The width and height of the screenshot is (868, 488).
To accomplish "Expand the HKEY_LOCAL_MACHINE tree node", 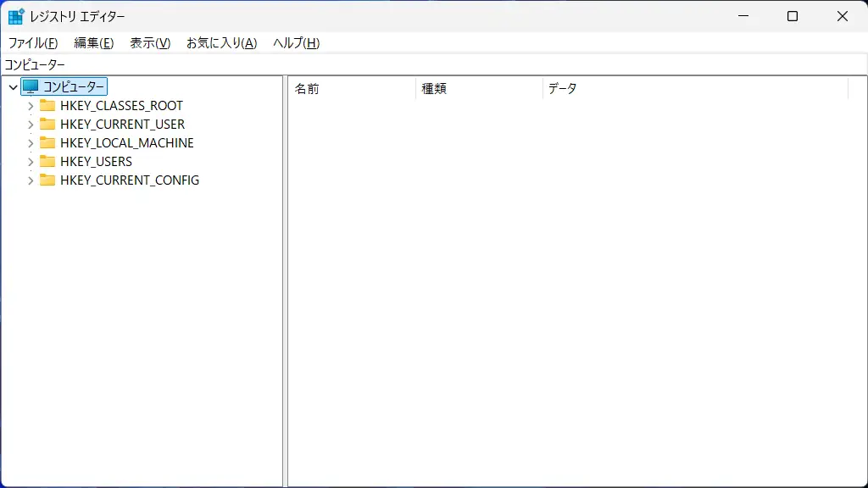I will pos(29,142).
